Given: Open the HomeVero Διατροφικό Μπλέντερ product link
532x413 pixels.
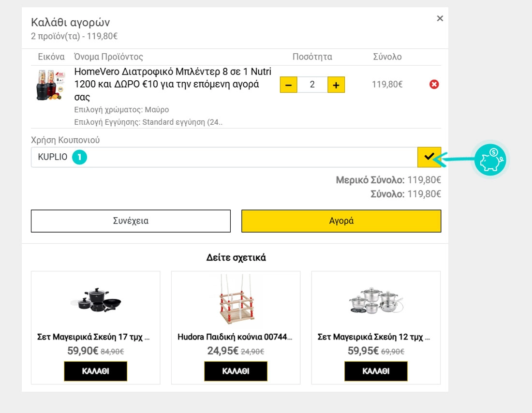Looking at the screenshot, I should (x=173, y=84).
